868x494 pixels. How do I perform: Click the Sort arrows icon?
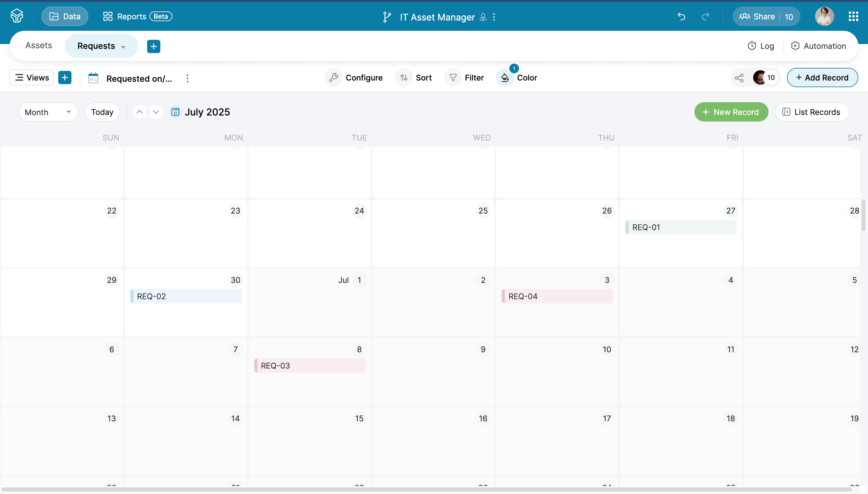point(404,78)
